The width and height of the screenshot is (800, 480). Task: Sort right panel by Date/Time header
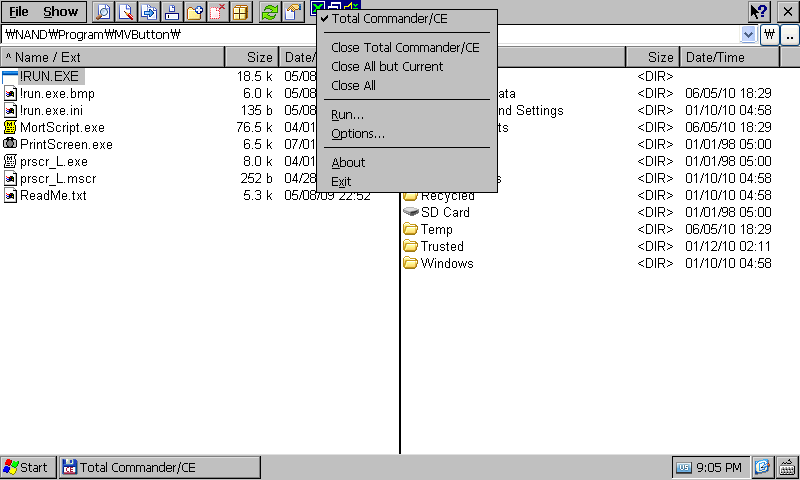point(730,57)
